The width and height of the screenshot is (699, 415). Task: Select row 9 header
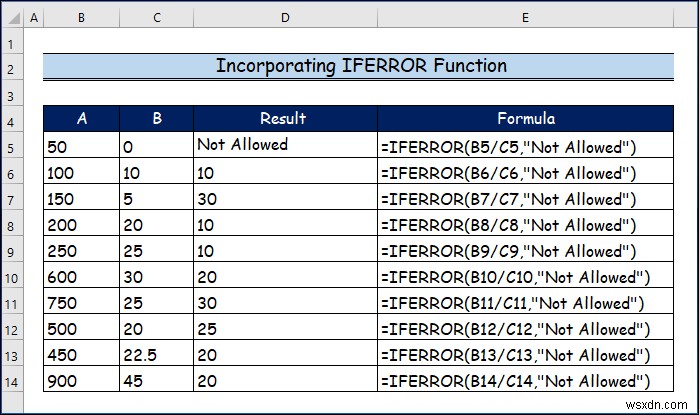tap(12, 251)
